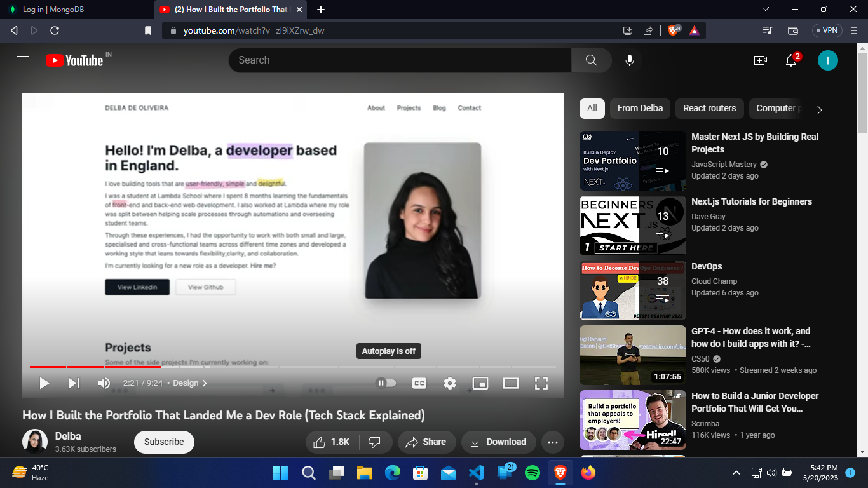Image resolution: width=868 pixels, height=488 pixels.
Task: Click Brave Rewards triangle icon
Action: pos(694,30)
